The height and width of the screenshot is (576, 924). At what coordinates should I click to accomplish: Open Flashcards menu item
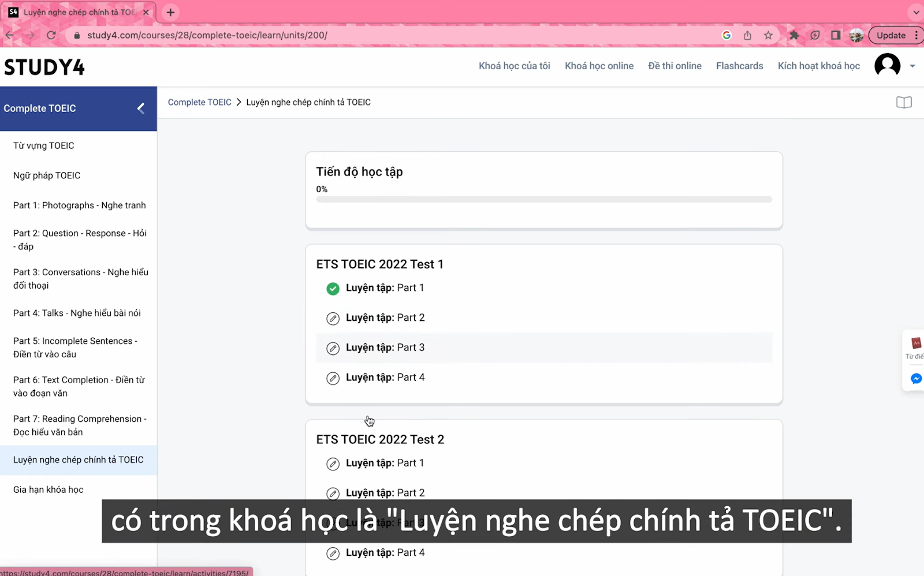pos(739,66)
